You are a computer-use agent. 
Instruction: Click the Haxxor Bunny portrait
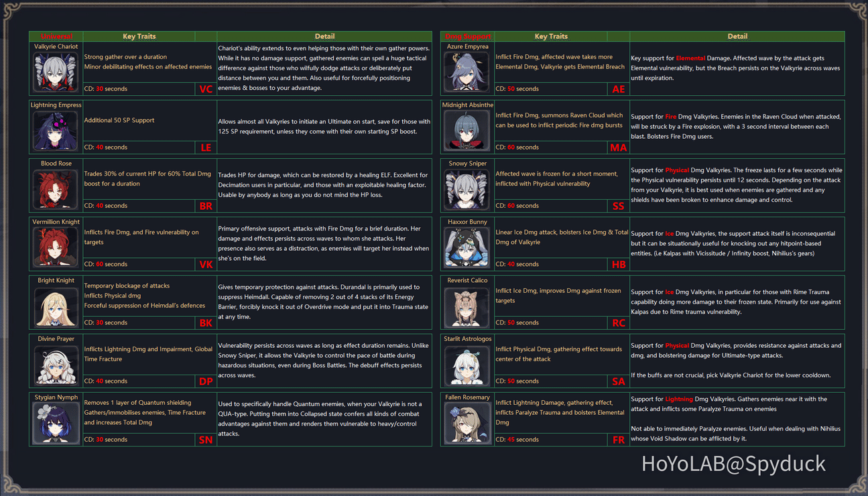468,247
